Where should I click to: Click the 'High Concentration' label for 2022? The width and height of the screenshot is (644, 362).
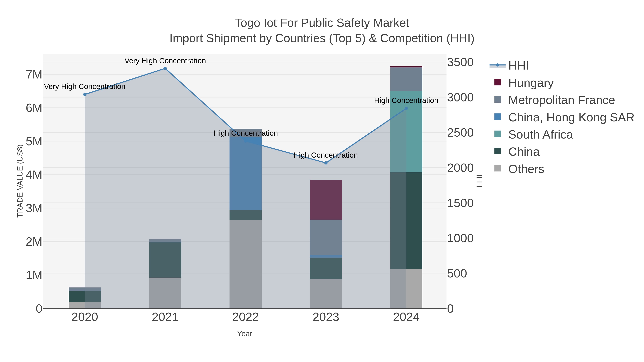245,133
